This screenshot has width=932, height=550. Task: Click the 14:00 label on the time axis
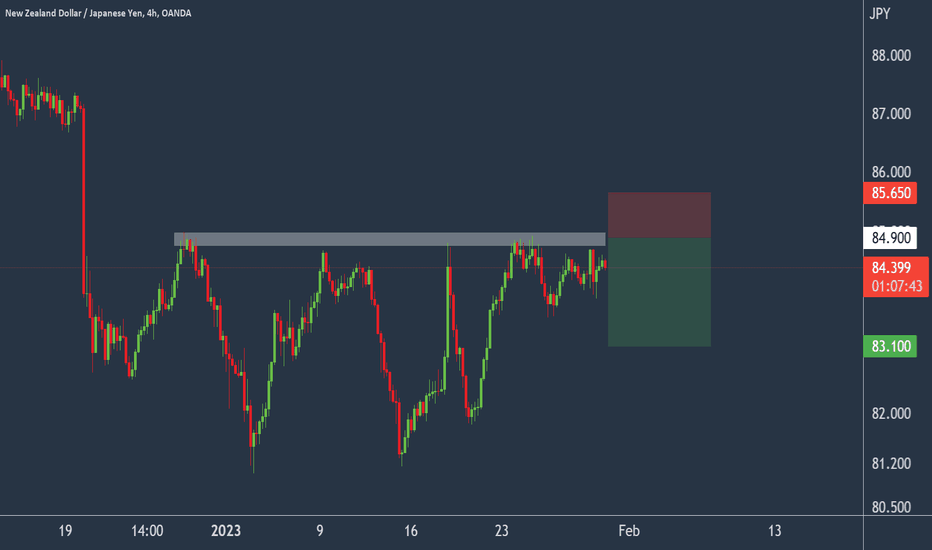(147, 530)
